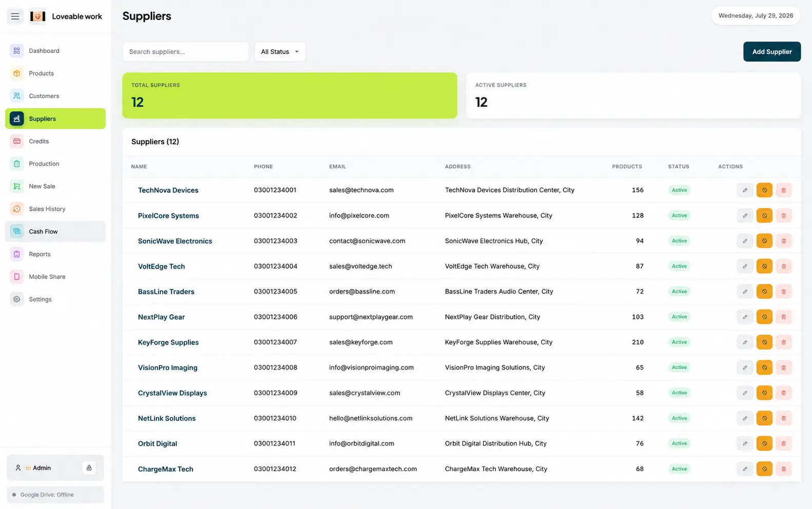This screenshot has height=509, width=812.
Task: Click the Loveable work logo image
Action: 37,16
